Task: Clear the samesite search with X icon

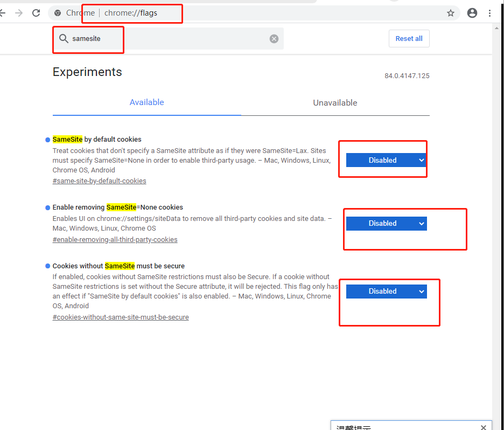Action: 274,39
